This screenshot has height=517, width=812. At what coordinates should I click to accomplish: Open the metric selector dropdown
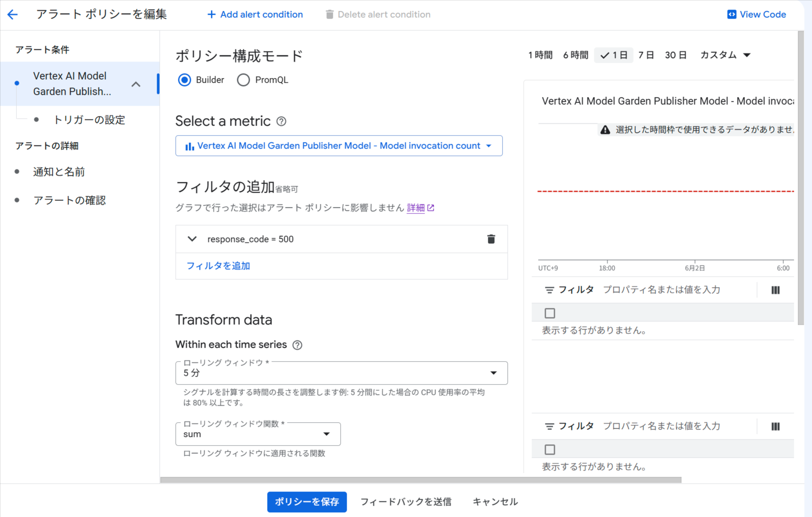point(339,145)
